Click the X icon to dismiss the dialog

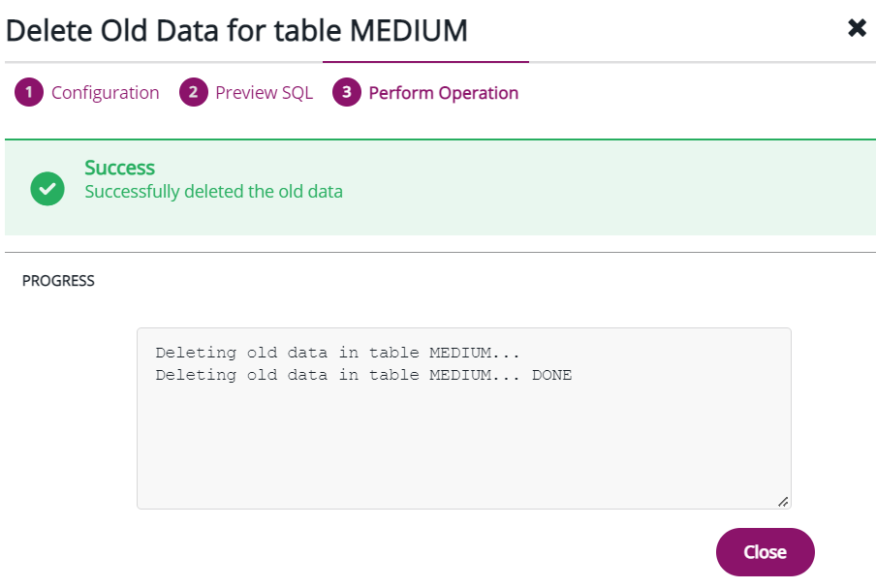click(857, 28)
